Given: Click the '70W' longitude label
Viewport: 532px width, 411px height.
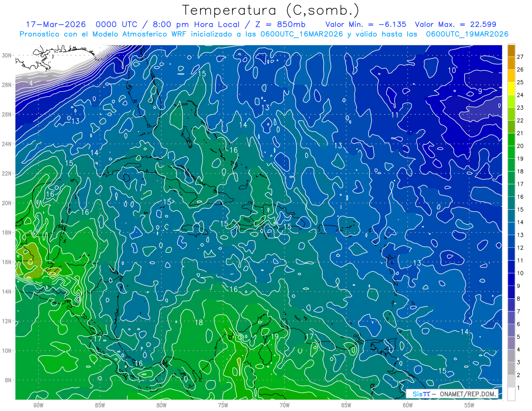Looking at the screenshot, I should tap(285, 405).
